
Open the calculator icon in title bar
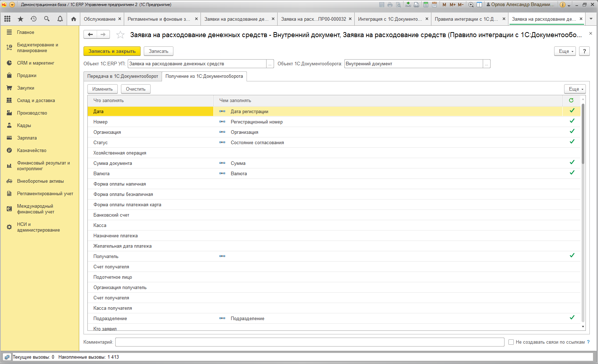click(x=426, y=5)
